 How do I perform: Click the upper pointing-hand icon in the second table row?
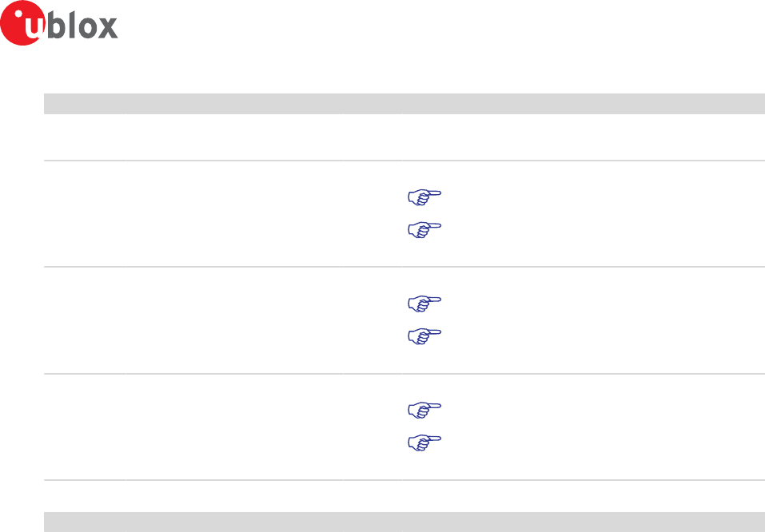(424, 197)
